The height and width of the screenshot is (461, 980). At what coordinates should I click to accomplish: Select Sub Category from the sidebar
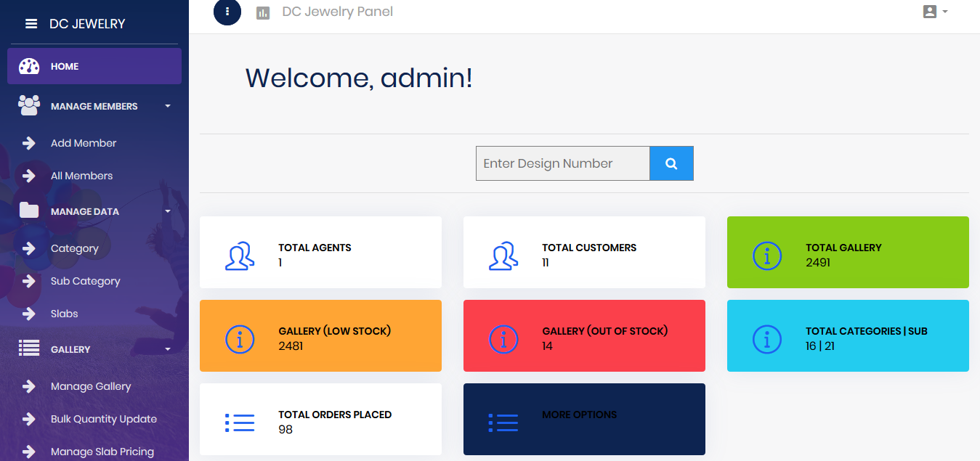(85, 281)
